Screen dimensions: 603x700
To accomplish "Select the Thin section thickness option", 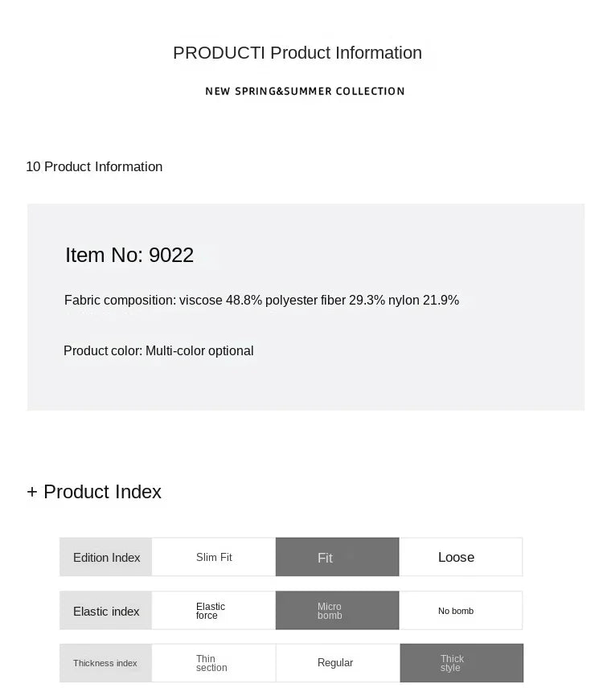I will (x=214, y=663).
